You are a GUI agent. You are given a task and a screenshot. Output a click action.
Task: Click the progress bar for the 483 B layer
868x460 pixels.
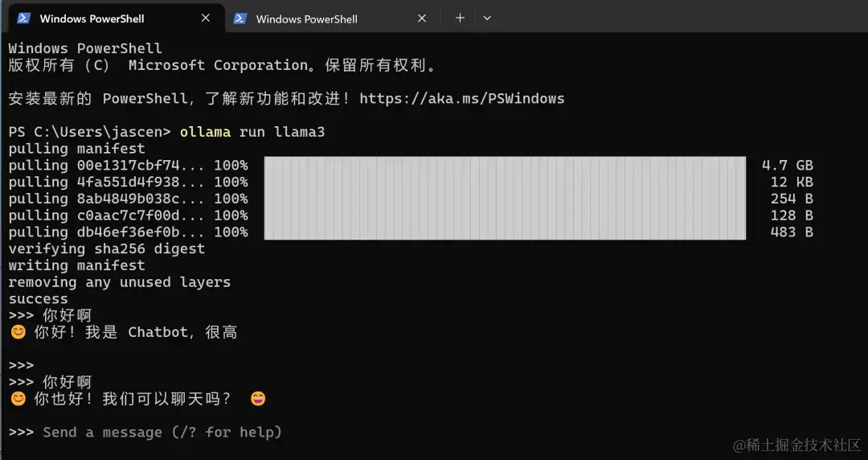click(x=505, y=232)
